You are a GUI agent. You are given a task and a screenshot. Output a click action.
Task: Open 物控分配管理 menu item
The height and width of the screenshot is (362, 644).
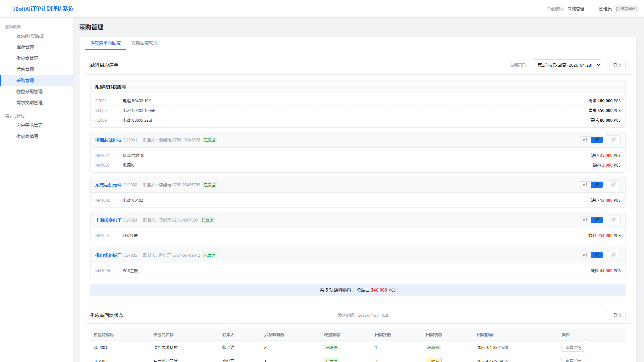click(x=37, y=92)
